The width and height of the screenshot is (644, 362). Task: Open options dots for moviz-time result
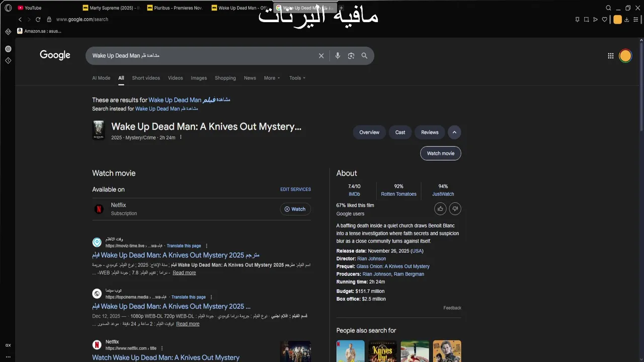[x=206, y=246]
